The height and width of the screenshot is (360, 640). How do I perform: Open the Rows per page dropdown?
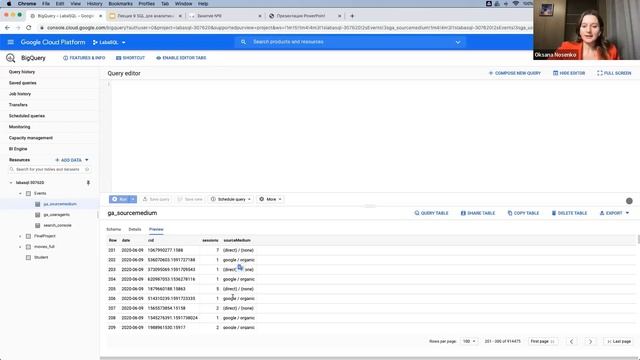(469, 341)
